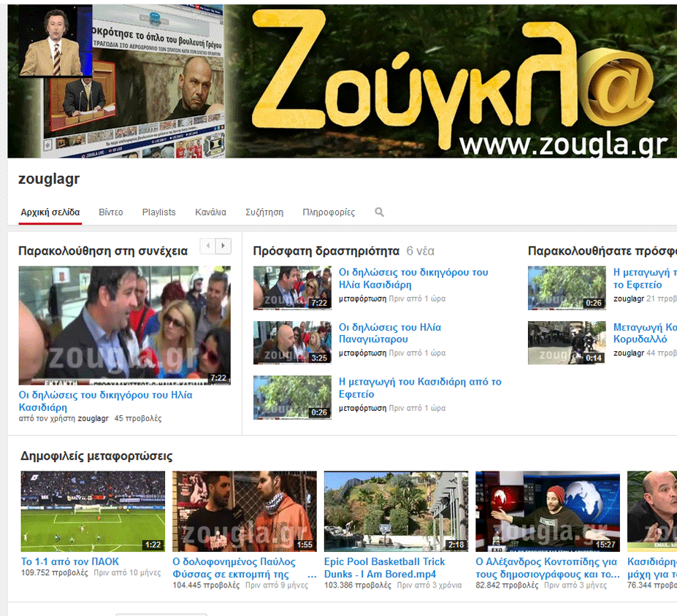677x616 pixels.
Task: Go to the Συζήτηση tab
Action: (264, 212)
